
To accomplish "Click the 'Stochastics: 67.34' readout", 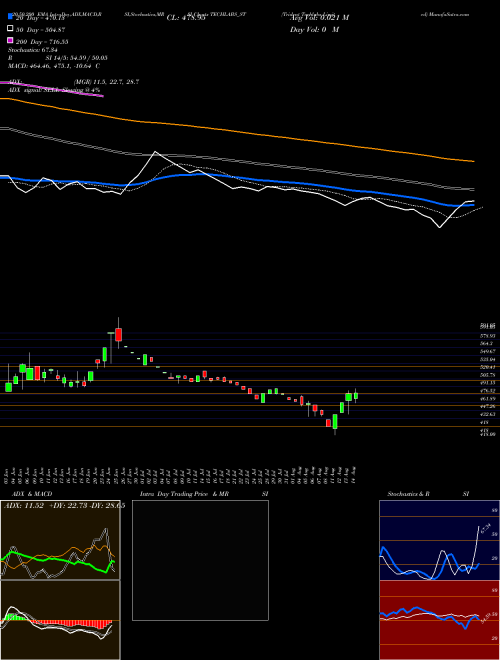I will [32, 50].
